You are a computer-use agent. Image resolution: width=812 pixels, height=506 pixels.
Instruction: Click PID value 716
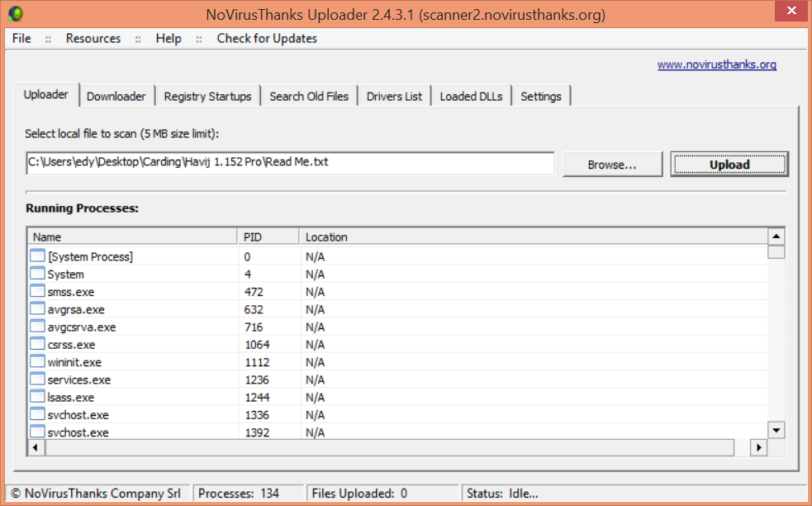(x=254, y=327)
